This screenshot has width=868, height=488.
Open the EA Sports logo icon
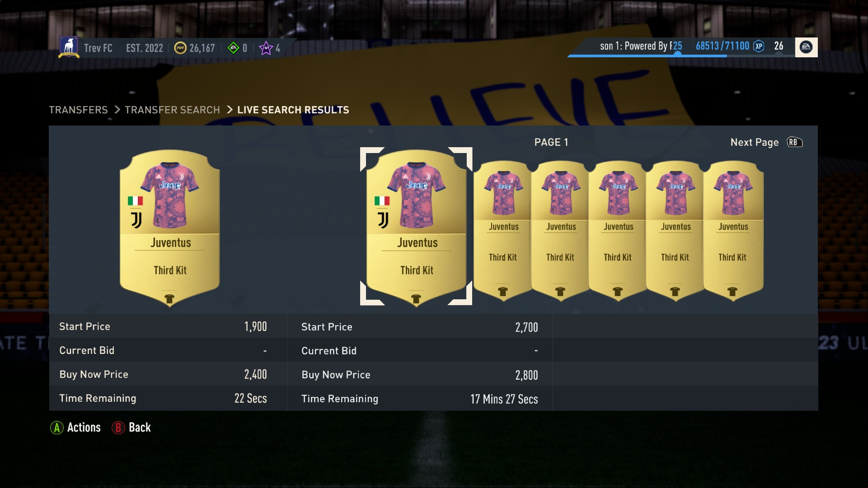click(x=806, y=47)
